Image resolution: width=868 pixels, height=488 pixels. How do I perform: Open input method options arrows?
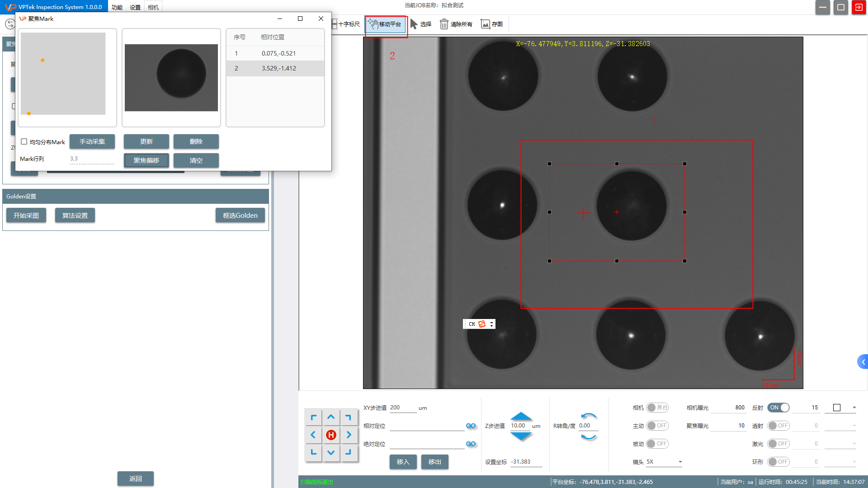[491, 324]
